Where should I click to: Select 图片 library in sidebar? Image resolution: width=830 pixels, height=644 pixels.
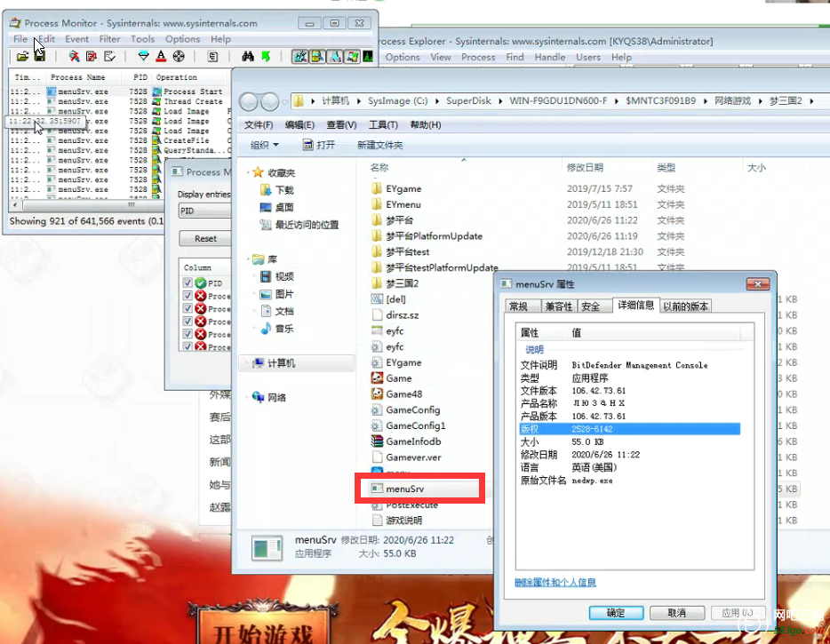coord(277,294)
